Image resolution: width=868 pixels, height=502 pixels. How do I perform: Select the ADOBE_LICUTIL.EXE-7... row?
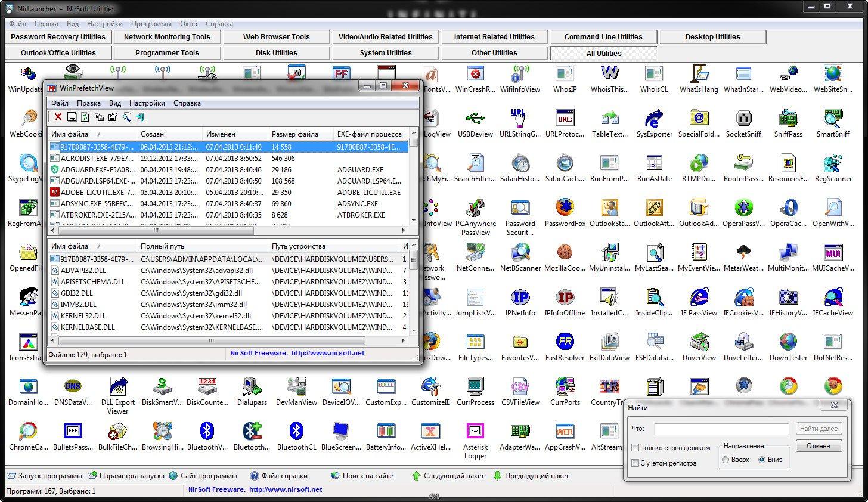pos(228,193)
